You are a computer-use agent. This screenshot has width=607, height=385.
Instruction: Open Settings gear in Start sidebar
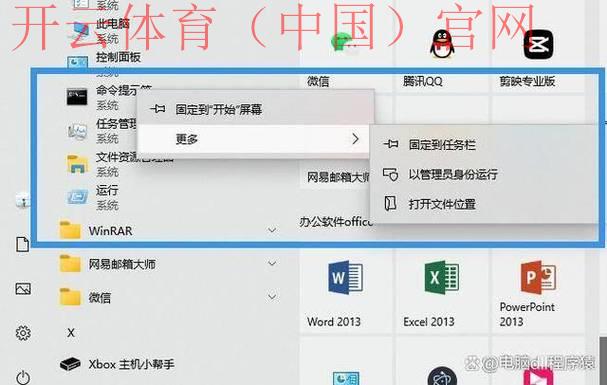[x=23, y=333]
